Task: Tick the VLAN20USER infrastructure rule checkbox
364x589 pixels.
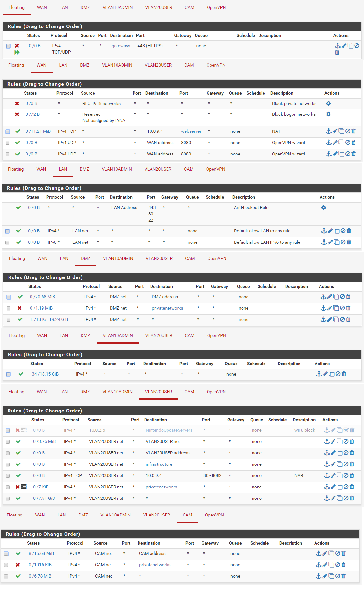Action: point(8,464)
